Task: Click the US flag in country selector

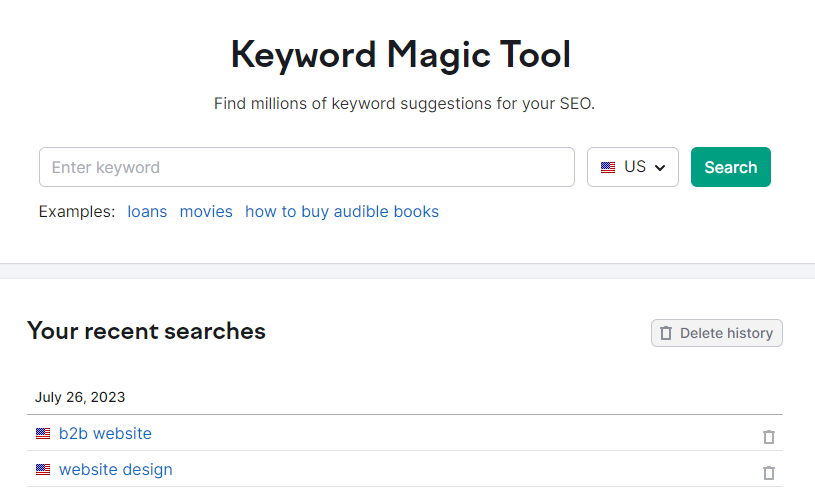Action: [x=608, y=167]
